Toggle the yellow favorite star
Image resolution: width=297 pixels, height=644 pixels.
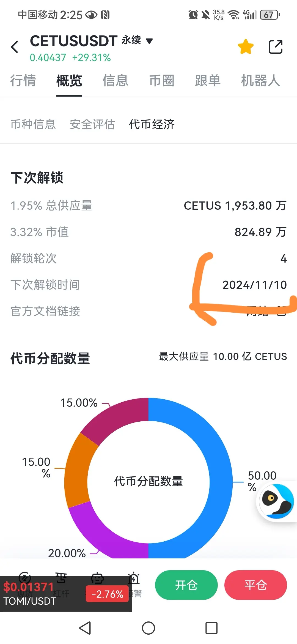click(246, 47)
